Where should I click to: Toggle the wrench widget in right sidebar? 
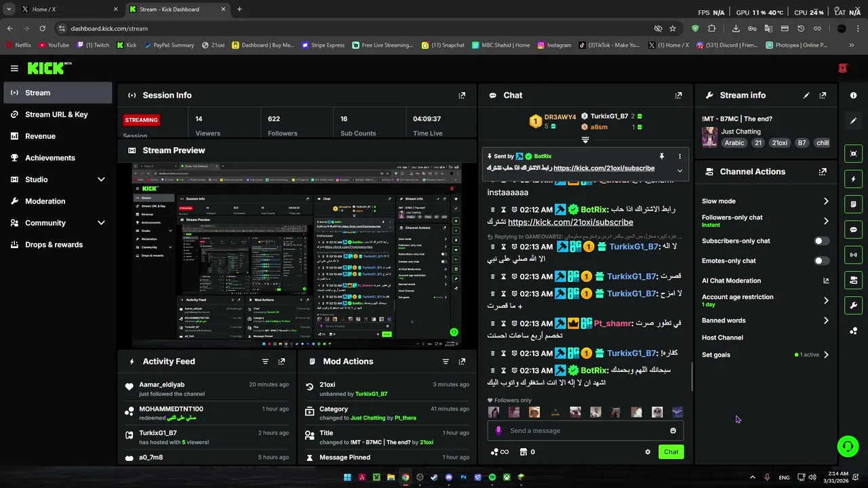click(854, 305)
